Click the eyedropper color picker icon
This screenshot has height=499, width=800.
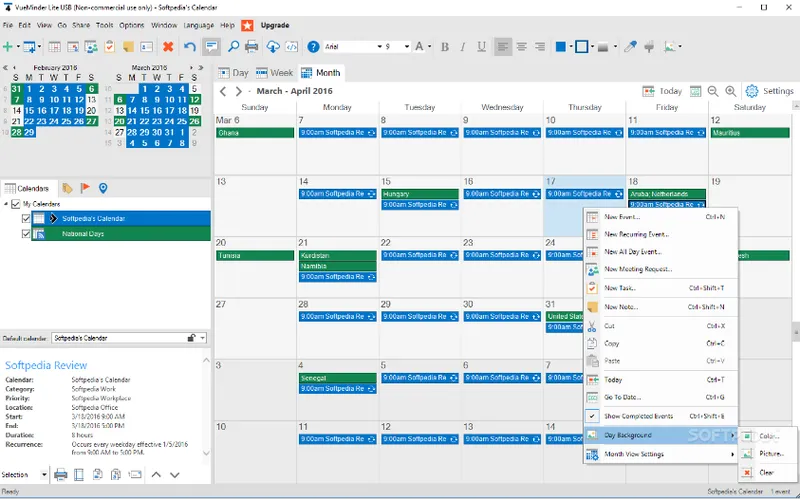click(631, 47)
